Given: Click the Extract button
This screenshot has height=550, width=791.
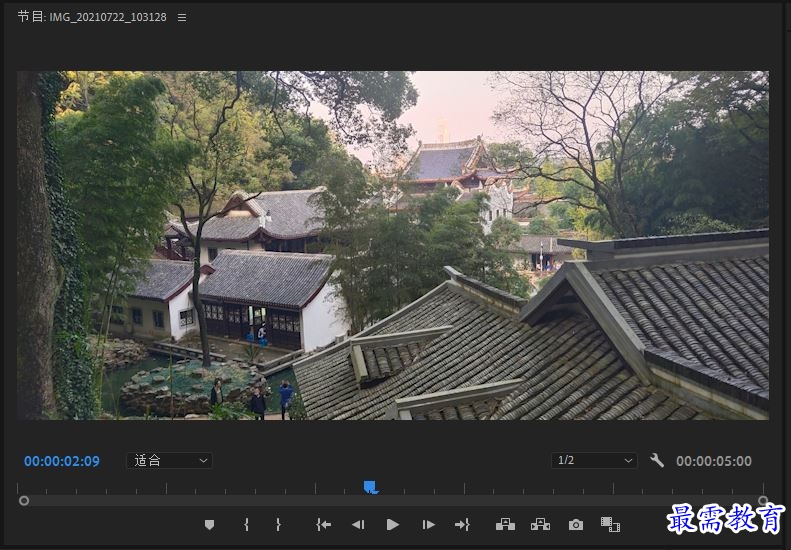Looking at the screenshot, I should click(x=540, y=525).
